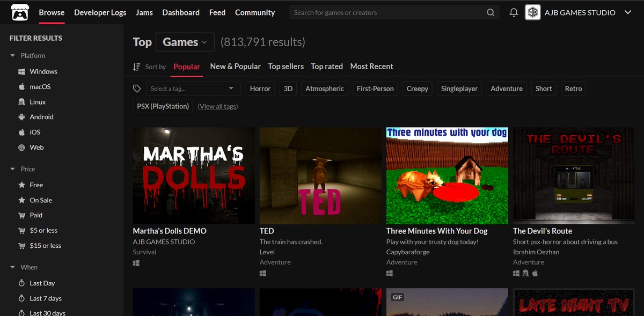The height and width of the screenshot is (316, 644).
Task: Filter by the First-Person tag
Action: click(375, 89)
